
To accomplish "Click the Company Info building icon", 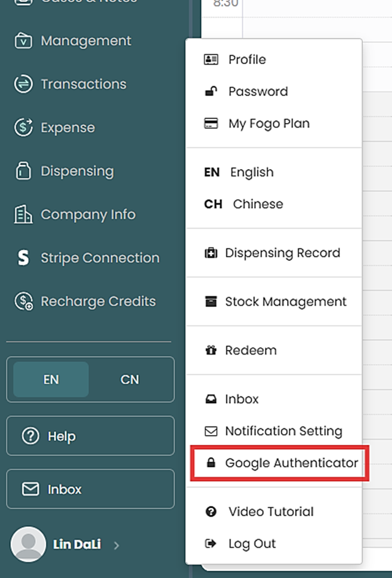I will tap(23, 214).
